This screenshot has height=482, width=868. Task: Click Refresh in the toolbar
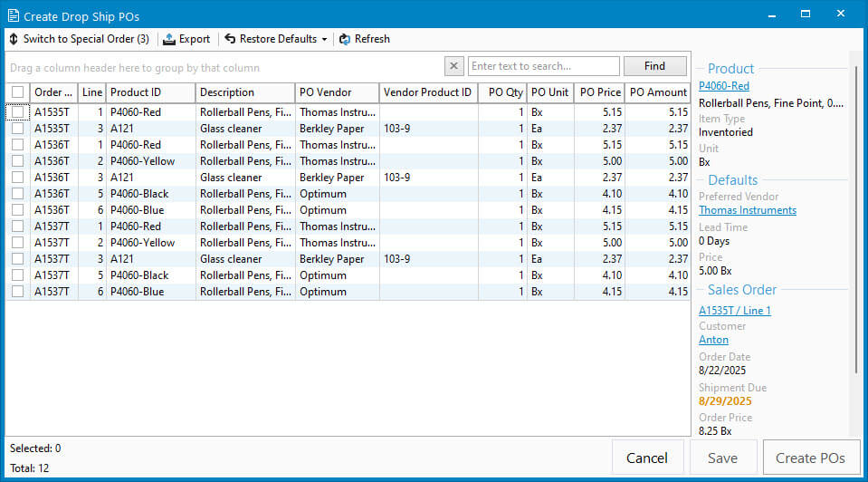(x=364, y=39)
